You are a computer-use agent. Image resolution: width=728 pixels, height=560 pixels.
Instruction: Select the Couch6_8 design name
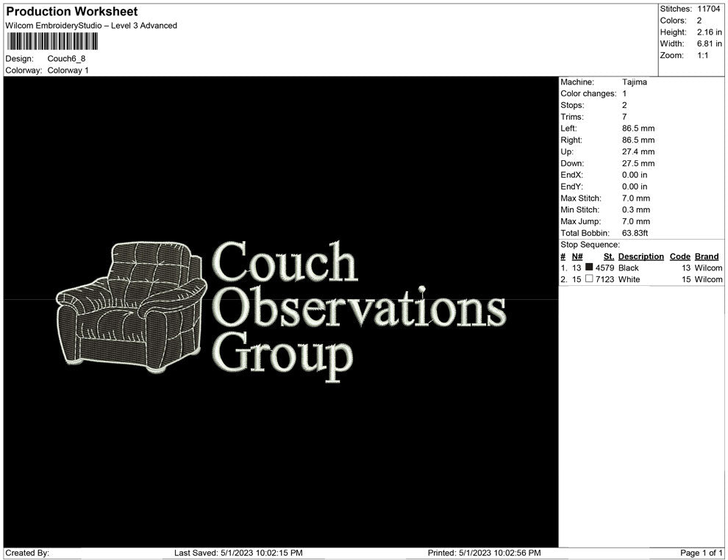point(66,59)
